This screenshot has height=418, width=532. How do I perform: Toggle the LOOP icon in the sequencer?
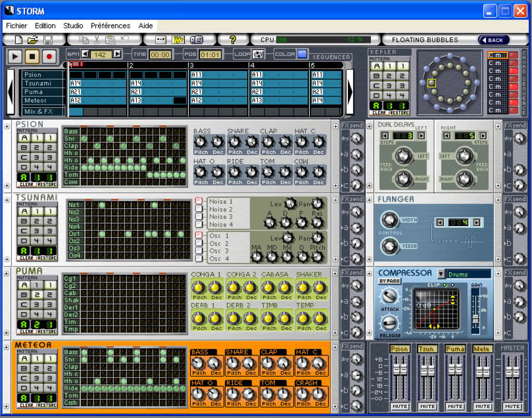pyautogui.click(x=258, y=54)
